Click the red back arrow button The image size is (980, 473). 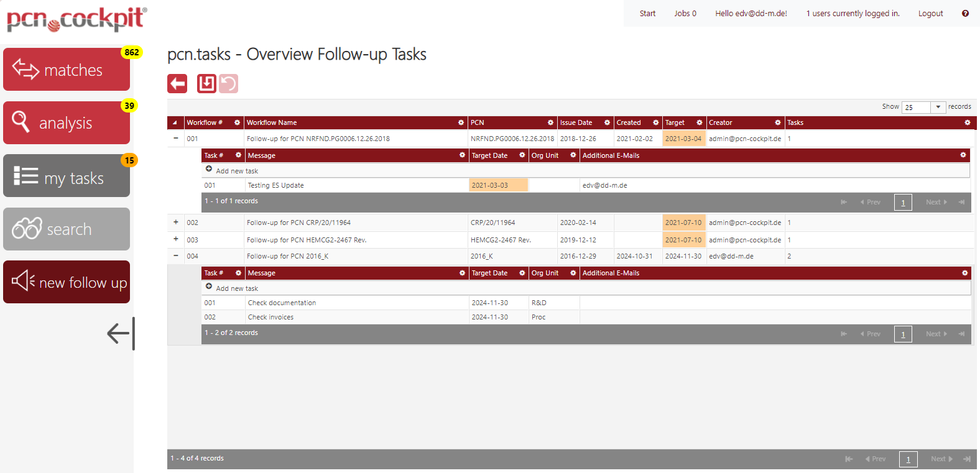coord(177,83)
